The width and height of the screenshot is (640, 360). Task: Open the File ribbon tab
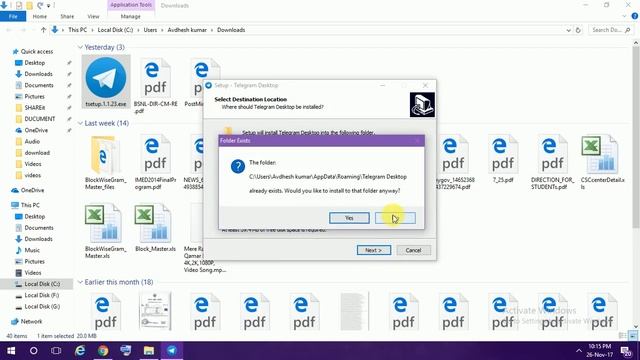pos(13,16)
